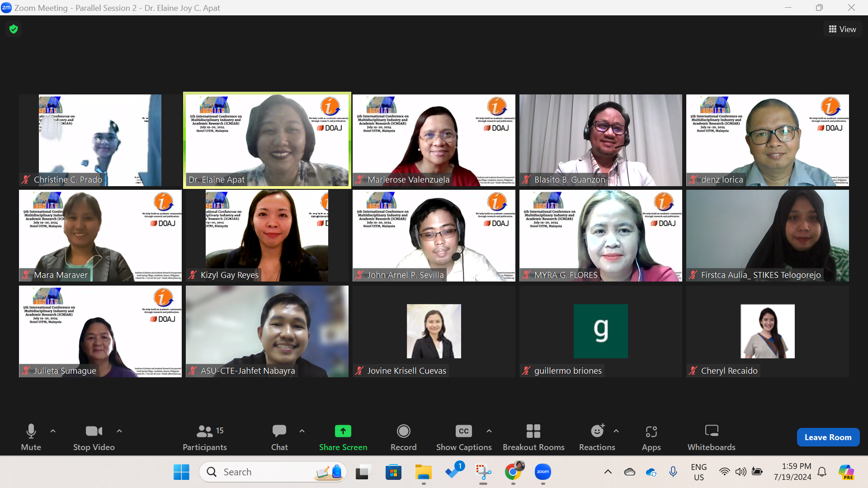This screenshot has height=488, width=868.
Task: Open the Chat panel icon
Action: coord(279,431)
